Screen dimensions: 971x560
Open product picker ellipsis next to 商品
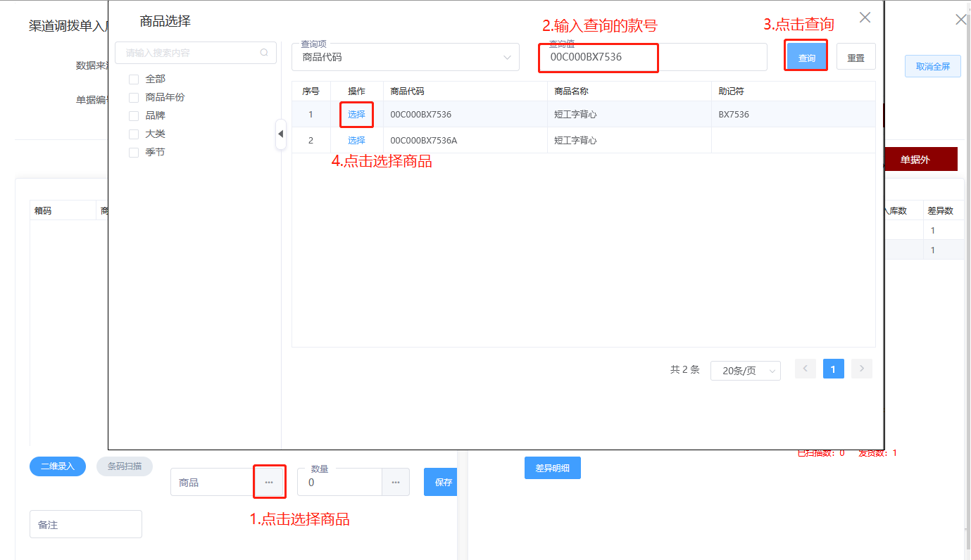coord(269,483)
